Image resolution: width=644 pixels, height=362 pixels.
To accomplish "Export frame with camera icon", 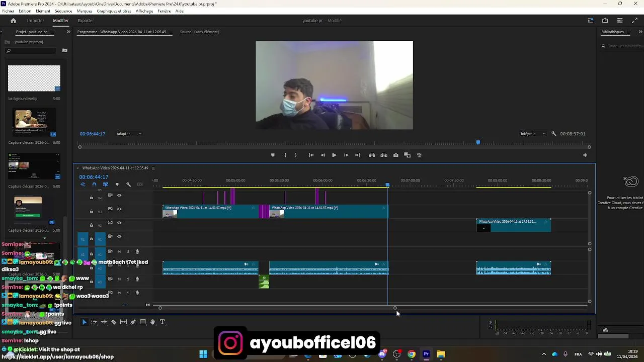I will pyautogui.click(x=395, y=155).
